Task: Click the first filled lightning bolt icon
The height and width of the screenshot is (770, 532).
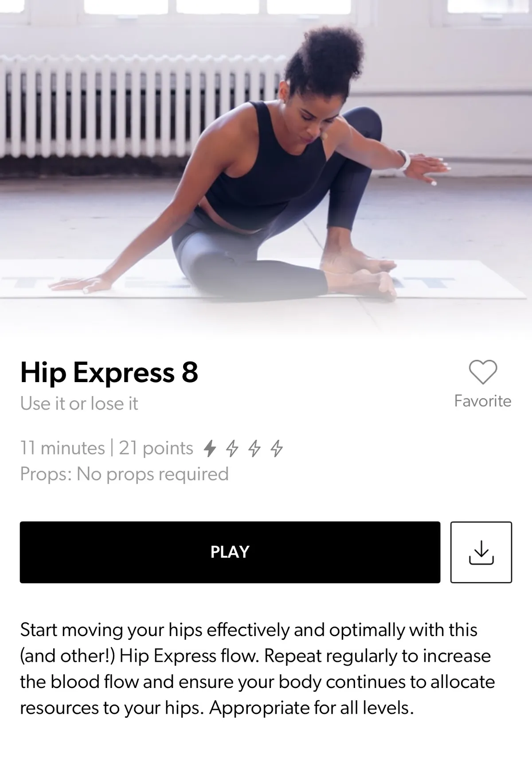Action: [x=210, y=449]
